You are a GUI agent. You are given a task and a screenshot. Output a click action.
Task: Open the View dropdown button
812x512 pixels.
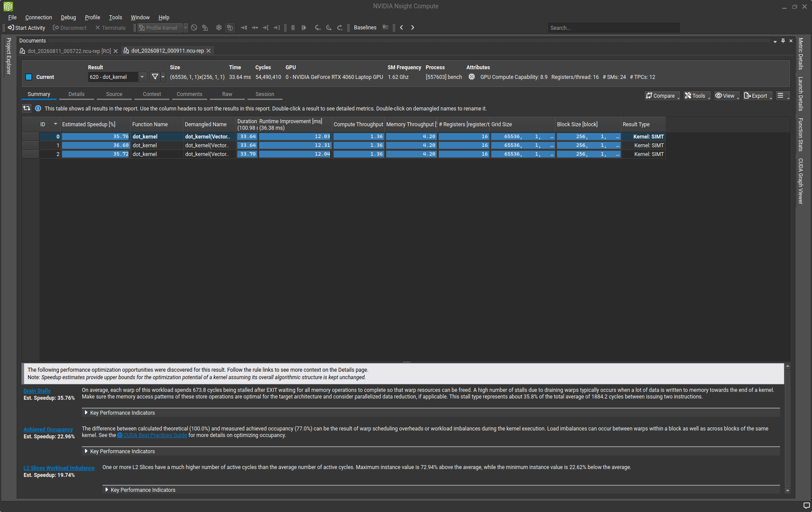(727, 96)
